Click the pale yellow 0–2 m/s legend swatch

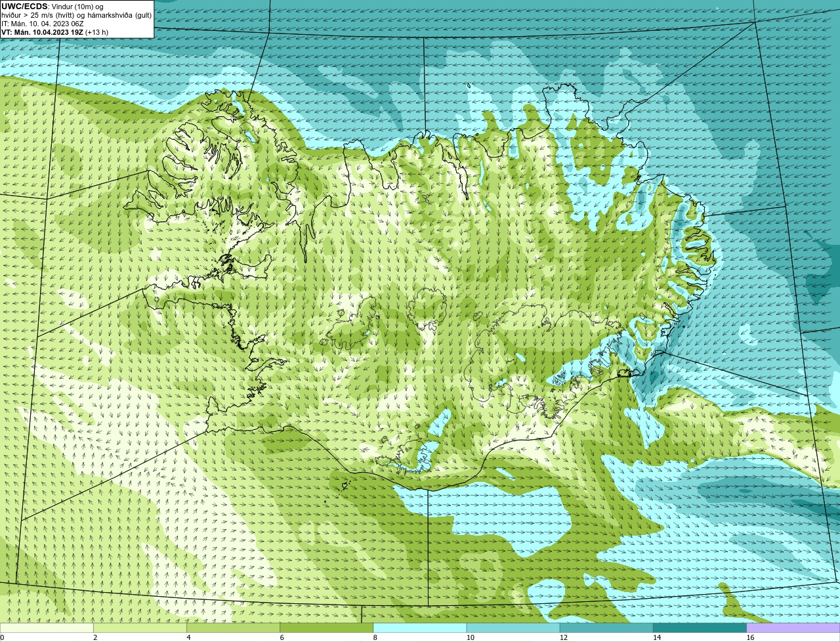tap(47, 628)
